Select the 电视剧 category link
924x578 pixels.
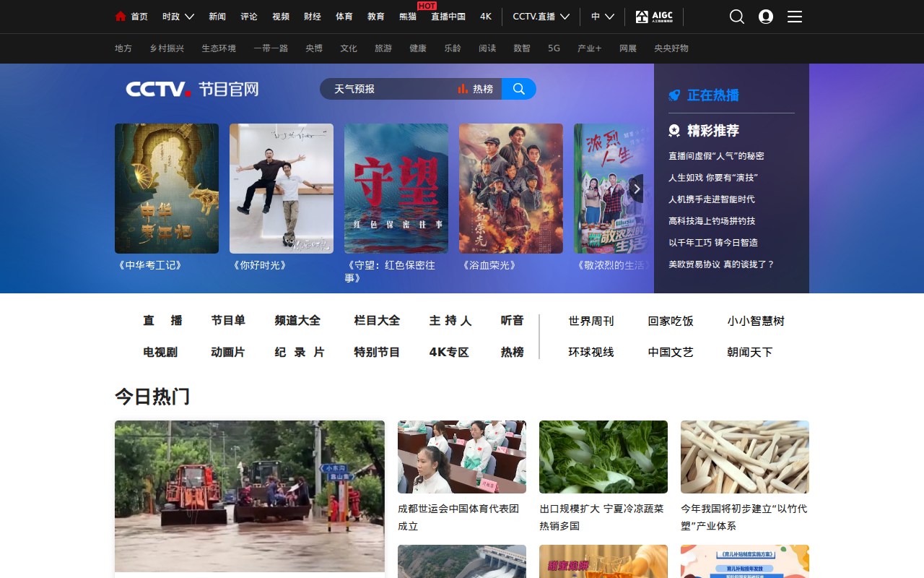[160, 353]
